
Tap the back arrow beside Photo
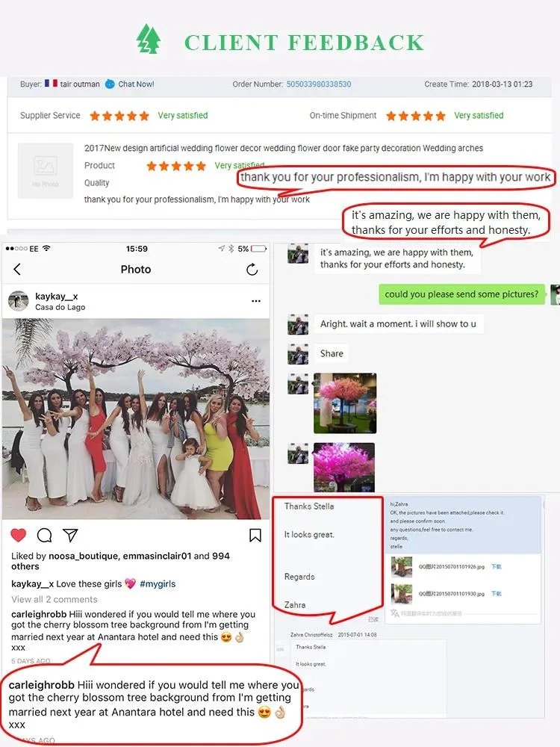[17, 269]
